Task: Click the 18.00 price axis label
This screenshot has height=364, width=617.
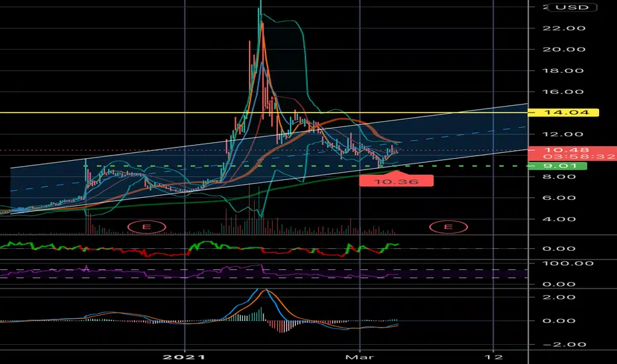Action: [563, 71]
